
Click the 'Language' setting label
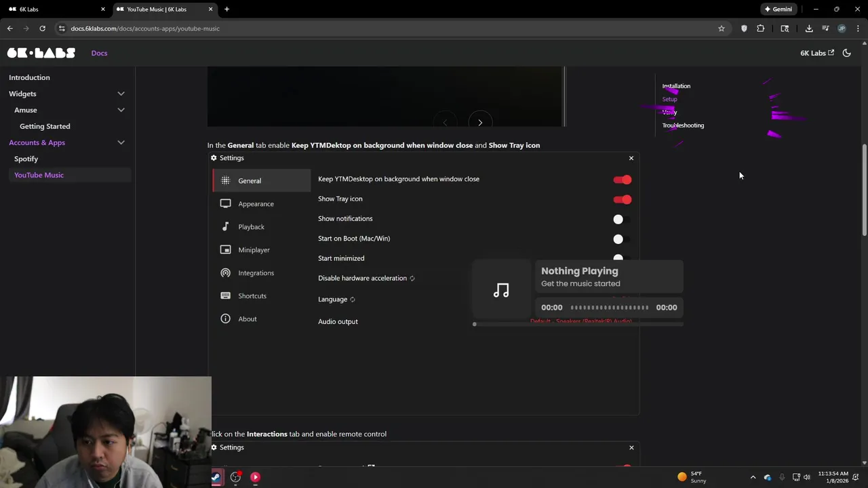tap(332, 300)
